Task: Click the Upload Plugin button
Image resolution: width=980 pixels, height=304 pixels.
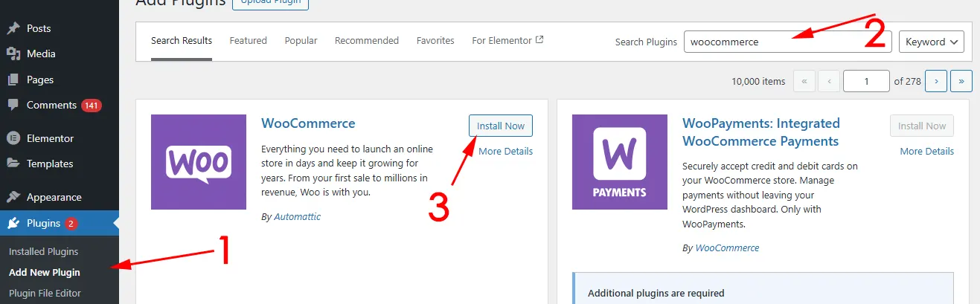Action: (x=270, y=2)
